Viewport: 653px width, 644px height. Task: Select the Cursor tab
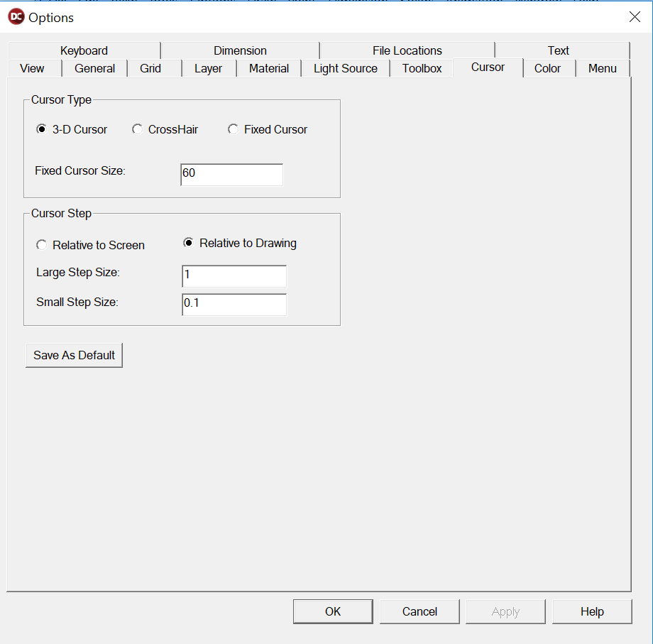click(488, 67)
